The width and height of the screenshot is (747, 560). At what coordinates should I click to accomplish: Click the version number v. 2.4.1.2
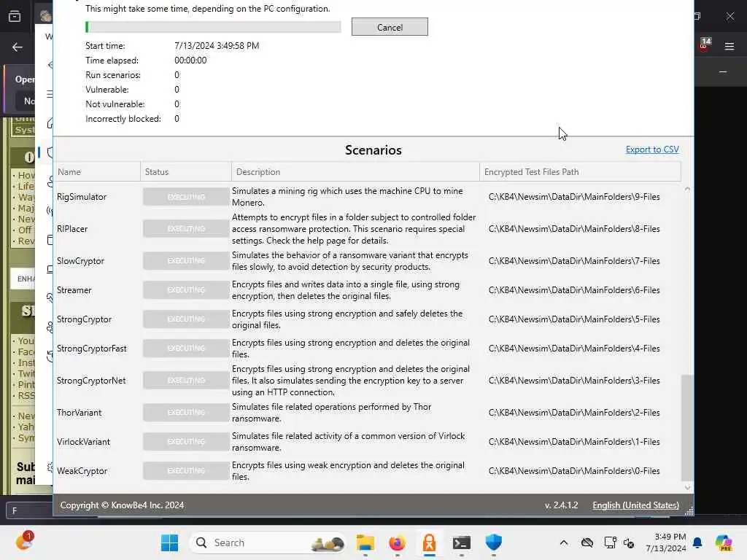561,505
